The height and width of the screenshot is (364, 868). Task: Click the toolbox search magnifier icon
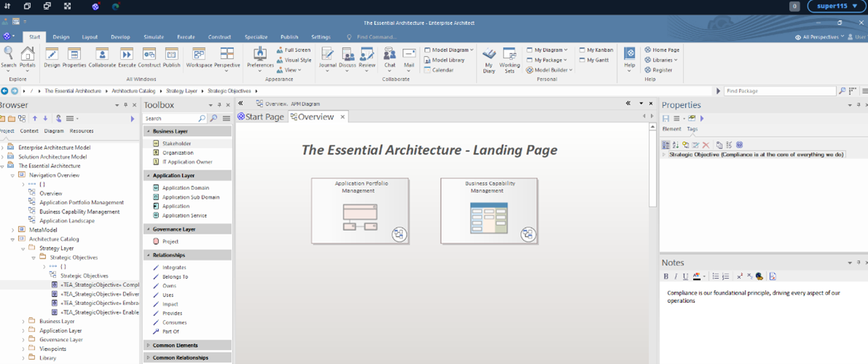pos(201,119)
